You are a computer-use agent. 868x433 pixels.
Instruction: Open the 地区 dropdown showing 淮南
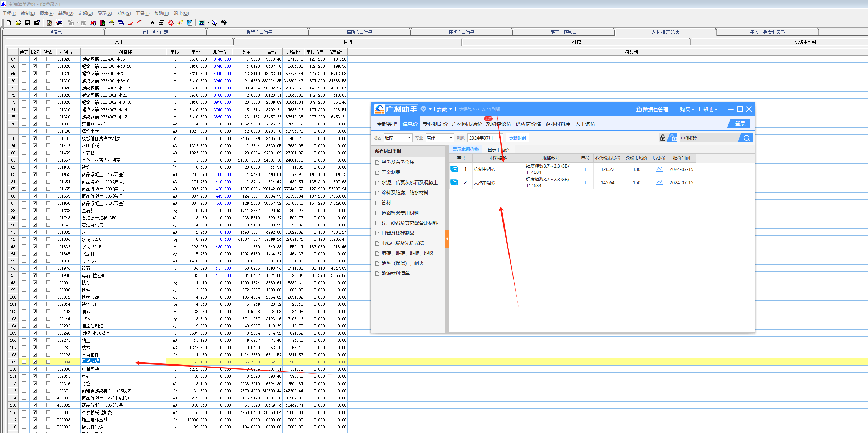398,138
